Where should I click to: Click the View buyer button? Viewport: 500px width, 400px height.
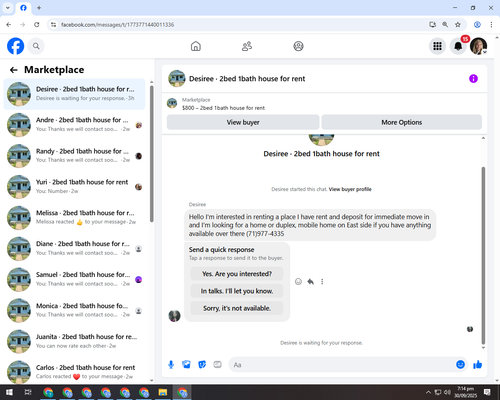tap(243, 122)
